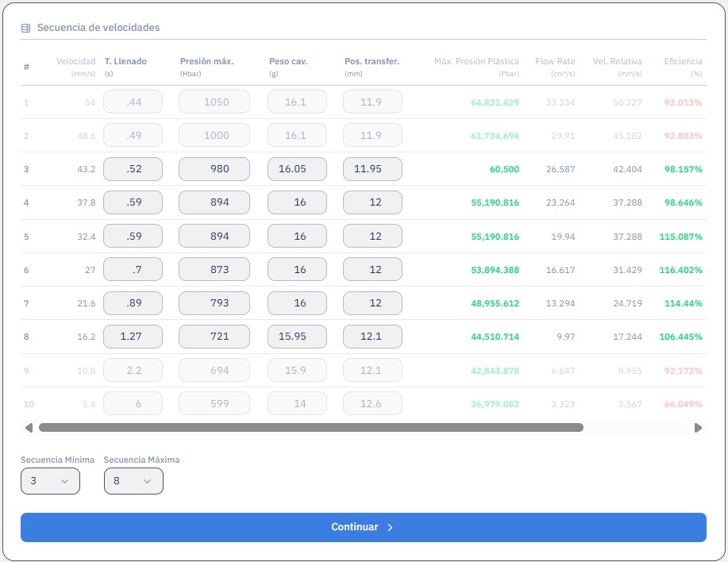Open the Secuencia Máxima dropdown
Screen dimensions: 728x562
point(133,481)
